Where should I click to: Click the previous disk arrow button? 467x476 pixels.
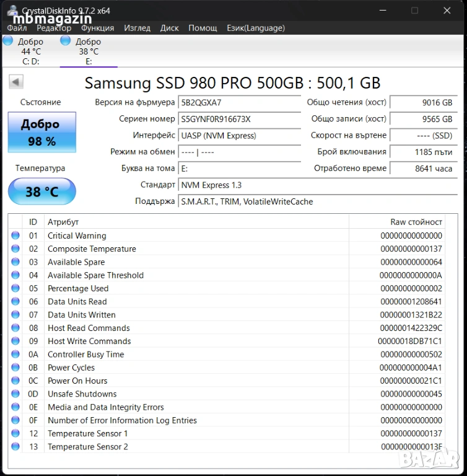(16, 82)
